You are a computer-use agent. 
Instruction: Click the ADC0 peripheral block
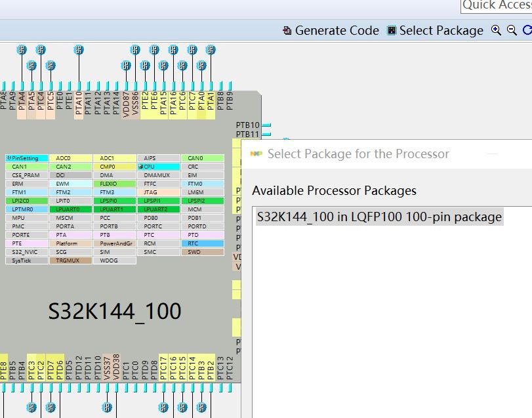click(x=71, y=158)
